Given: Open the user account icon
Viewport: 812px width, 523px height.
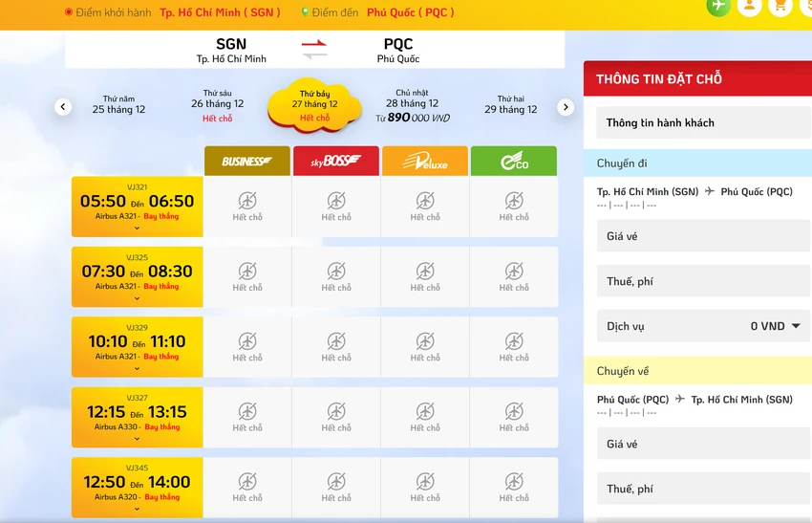Looking at the screenshot, I should tap(749, 5).
